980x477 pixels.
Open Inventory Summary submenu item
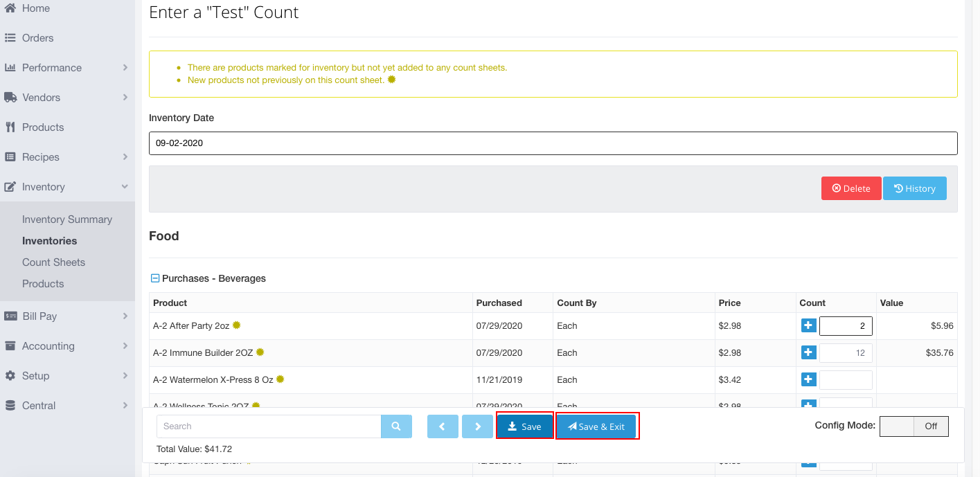coord(67,219)
